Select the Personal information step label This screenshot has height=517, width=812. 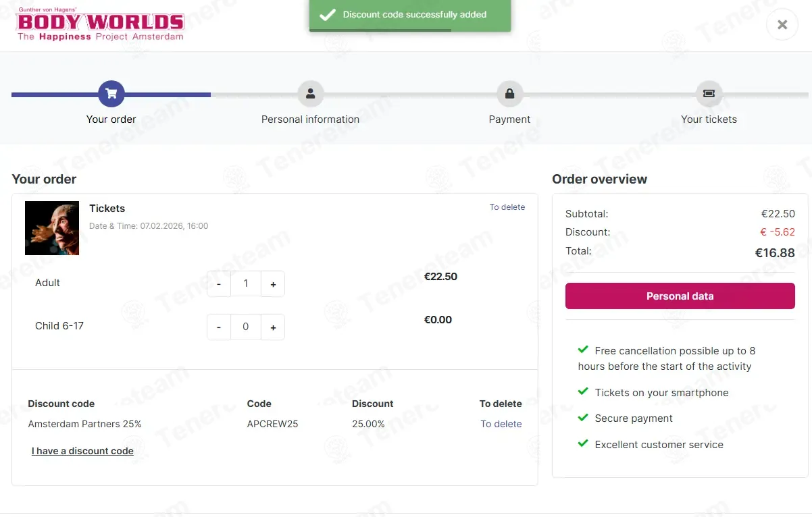(311, 119)
